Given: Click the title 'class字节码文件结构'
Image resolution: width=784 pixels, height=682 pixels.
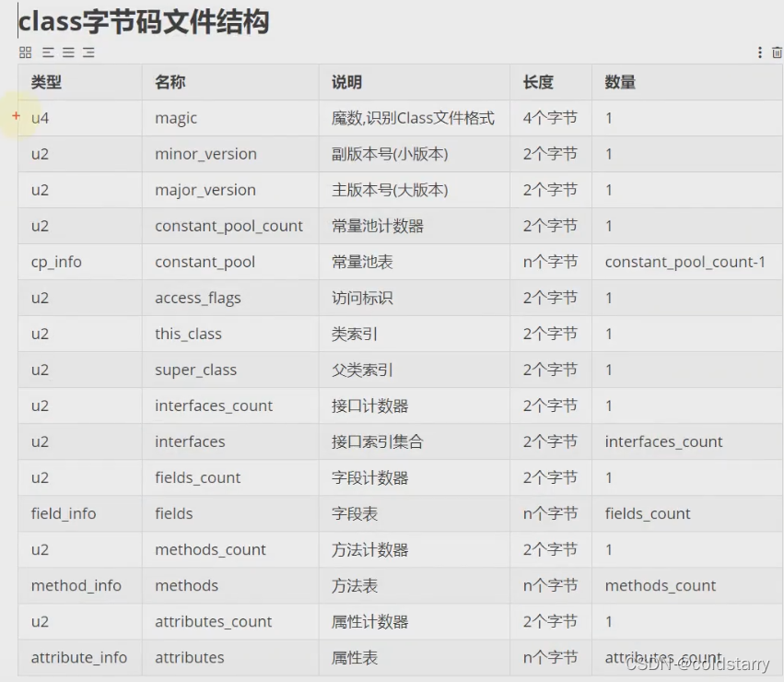Looking at the screenshot, I should [144, 22].
